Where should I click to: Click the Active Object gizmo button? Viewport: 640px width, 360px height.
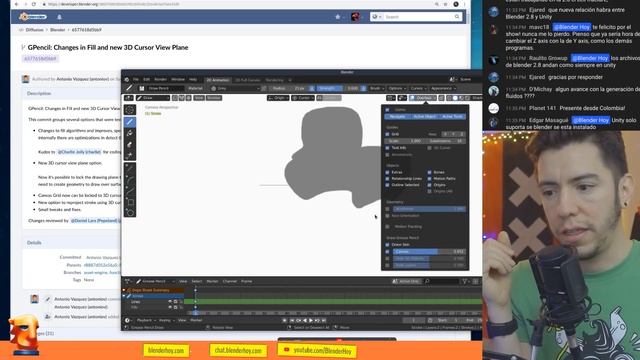(424, 117)
